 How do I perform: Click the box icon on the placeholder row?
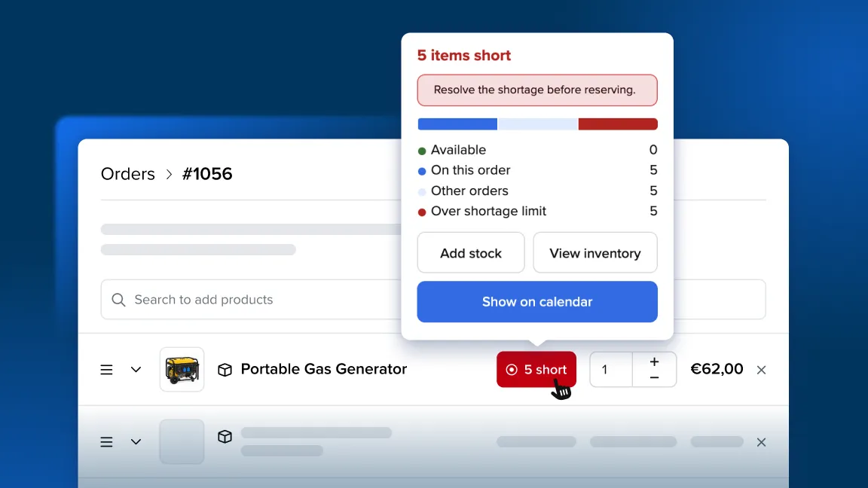[x=225, y=437]
